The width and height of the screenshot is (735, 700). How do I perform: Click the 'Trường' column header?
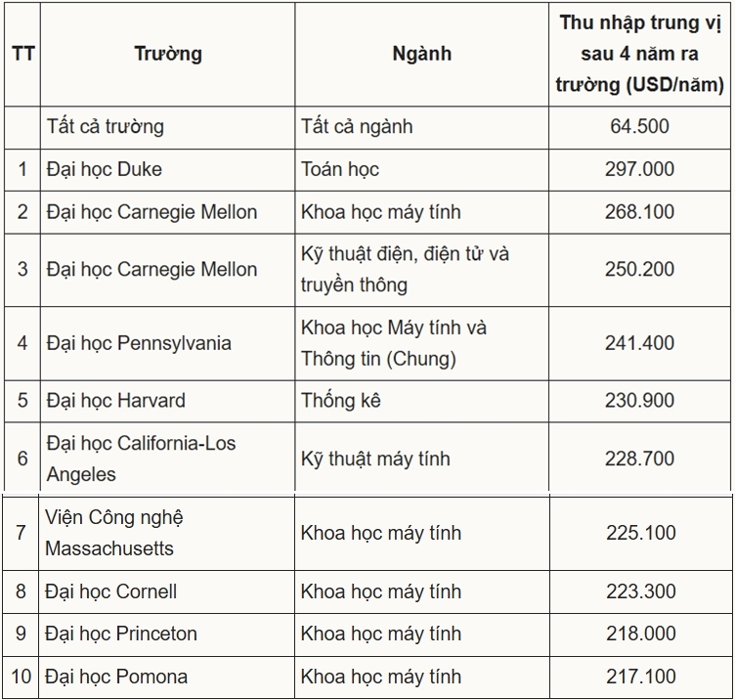tap(168, 54)
